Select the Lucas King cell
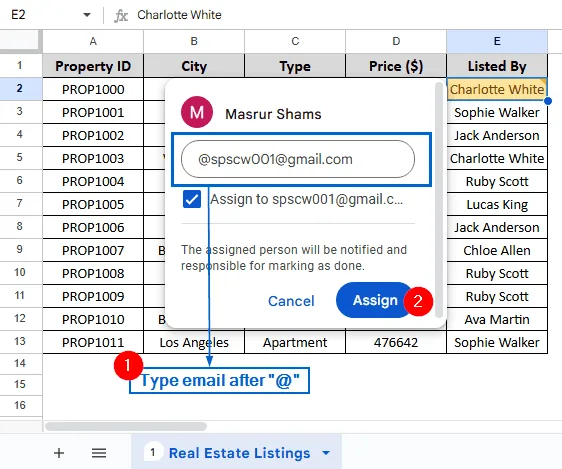The width and height of the screenshot is (562, 469). pos(497,204)
